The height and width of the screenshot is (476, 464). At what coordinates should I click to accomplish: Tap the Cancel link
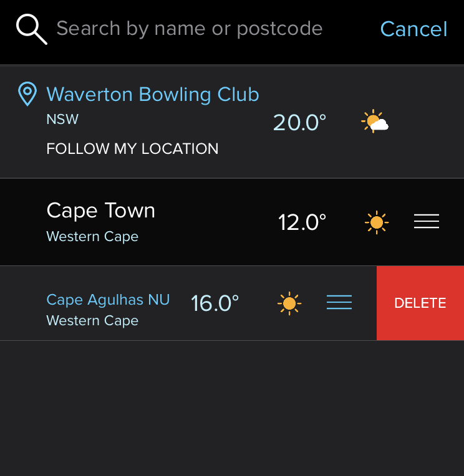413,29
